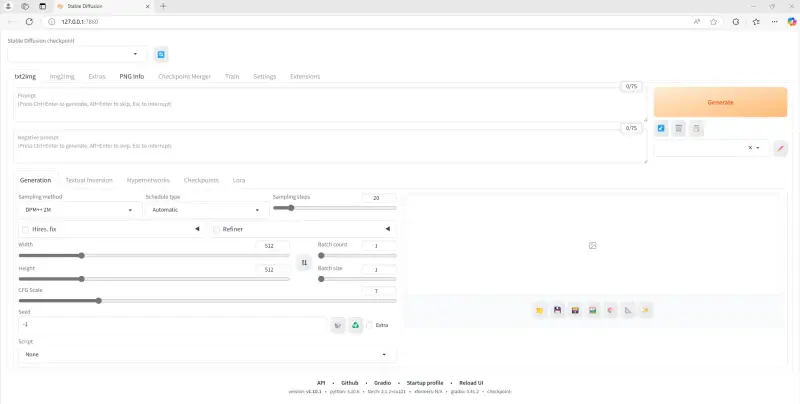The height and width of the screenshot is (404, 800).
Task: Toggle the Extra seed checkbox
Action: pyautogui.click(x=369, y=325)
